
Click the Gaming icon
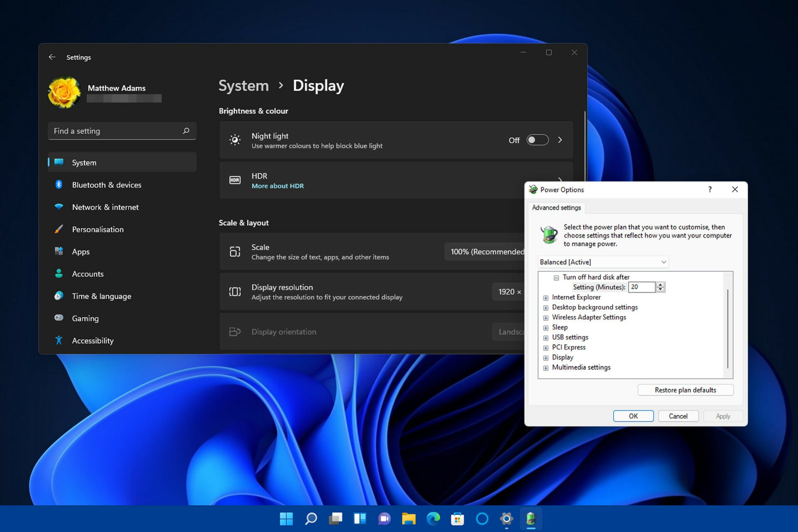(x=59, y=318)
